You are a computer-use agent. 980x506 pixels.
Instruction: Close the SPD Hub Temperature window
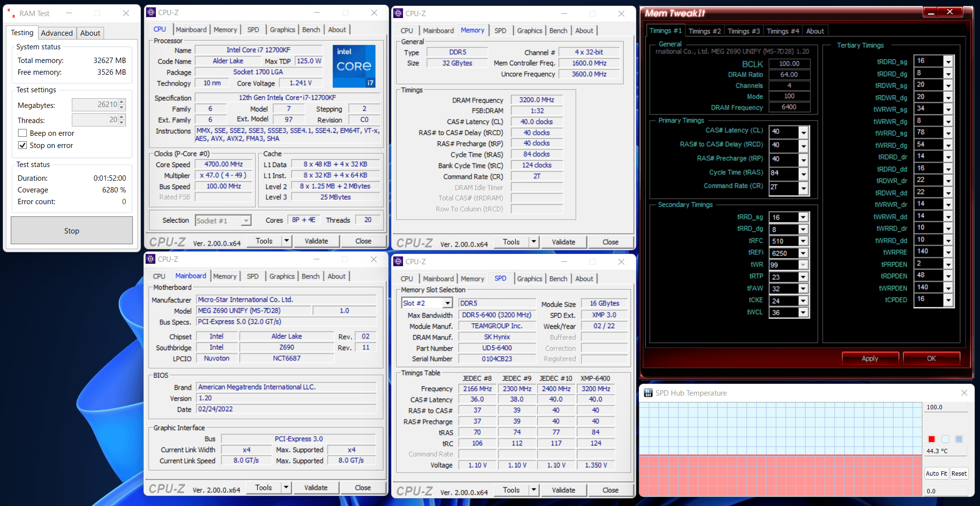964,393
